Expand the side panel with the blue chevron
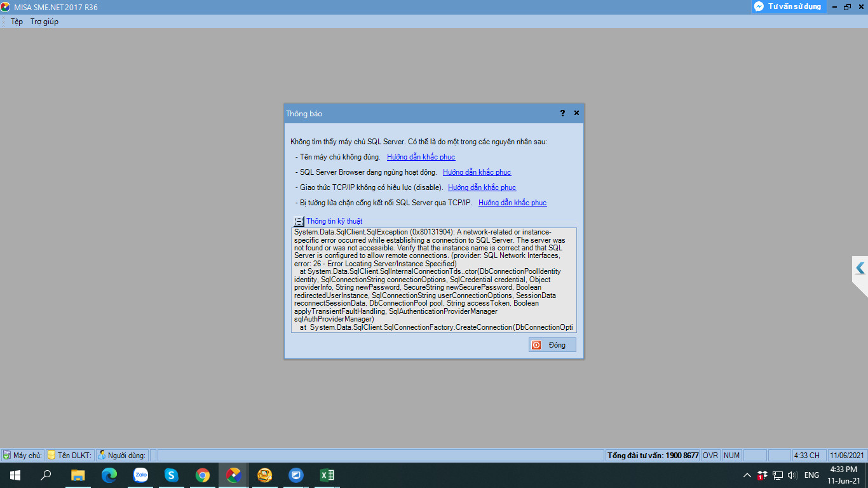This screenshot has height=488, width=868. click(860, 269)
